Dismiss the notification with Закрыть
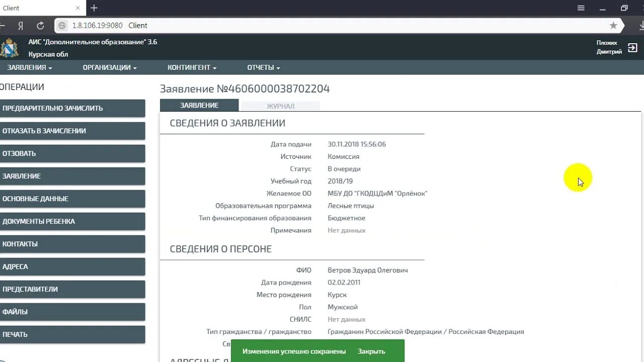644x362 pixels. click(371, 351)
